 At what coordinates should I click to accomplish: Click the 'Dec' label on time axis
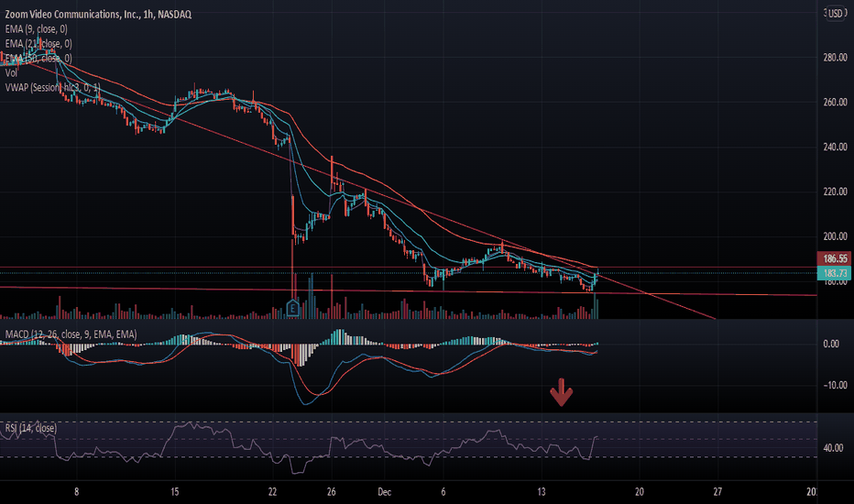[x=385, y=492]
